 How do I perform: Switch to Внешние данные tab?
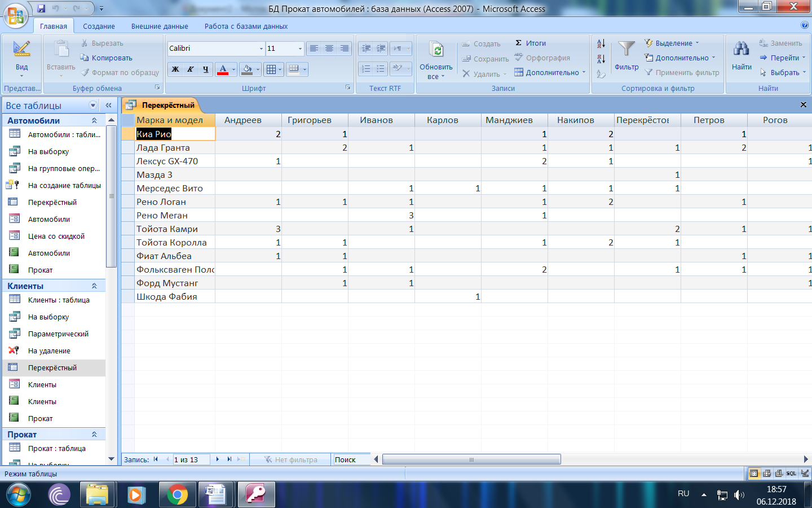tap(160, 26)
